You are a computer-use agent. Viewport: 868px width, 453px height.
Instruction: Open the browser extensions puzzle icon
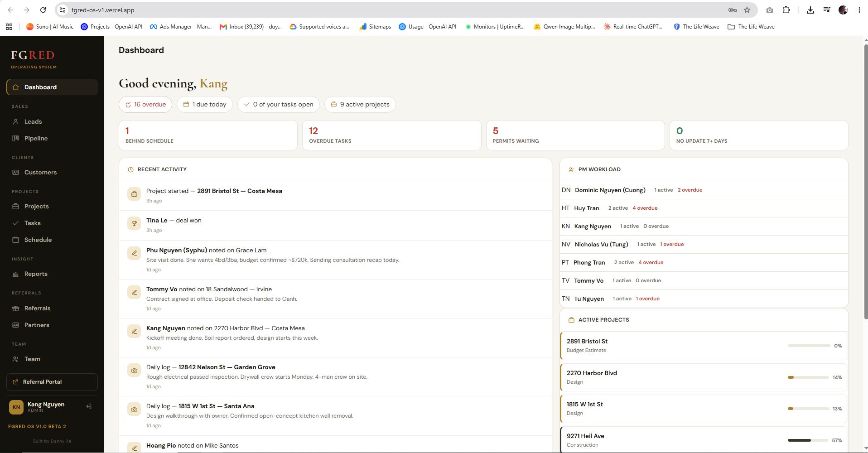[x=786, y=10]
